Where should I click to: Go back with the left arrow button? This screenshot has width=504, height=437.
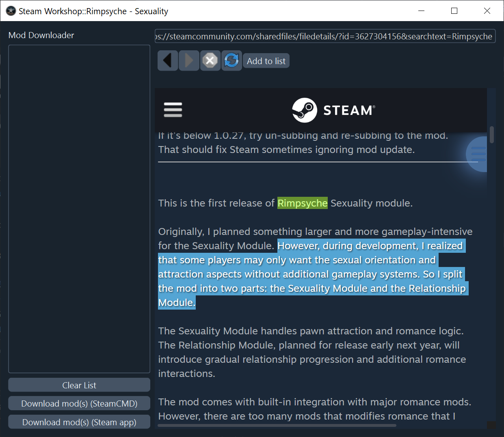[168, 61]
